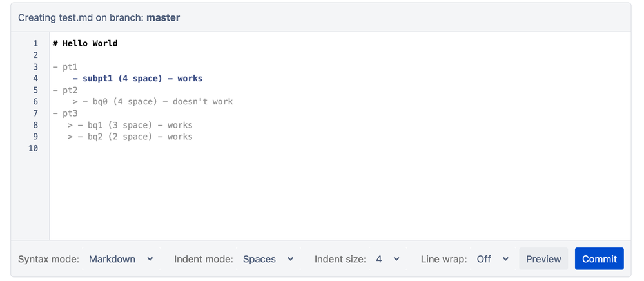Click the chevron next to Markdown

point(150,259)
